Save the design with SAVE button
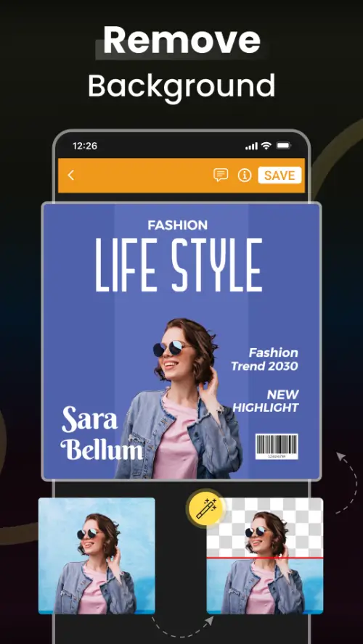The height and width of the screenshot is (644, 363). point(280,176)
